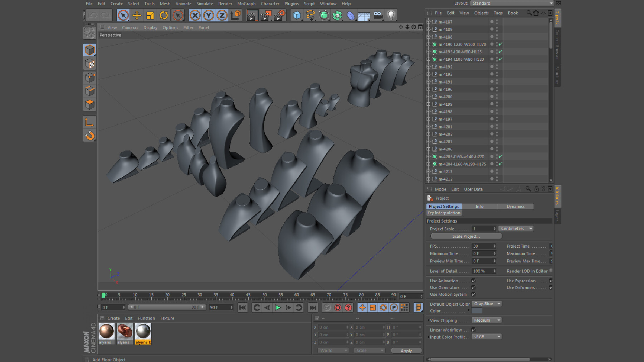Activate the Rotate tool
This screenshot has height=362, width=644.
tap(164, 15)
